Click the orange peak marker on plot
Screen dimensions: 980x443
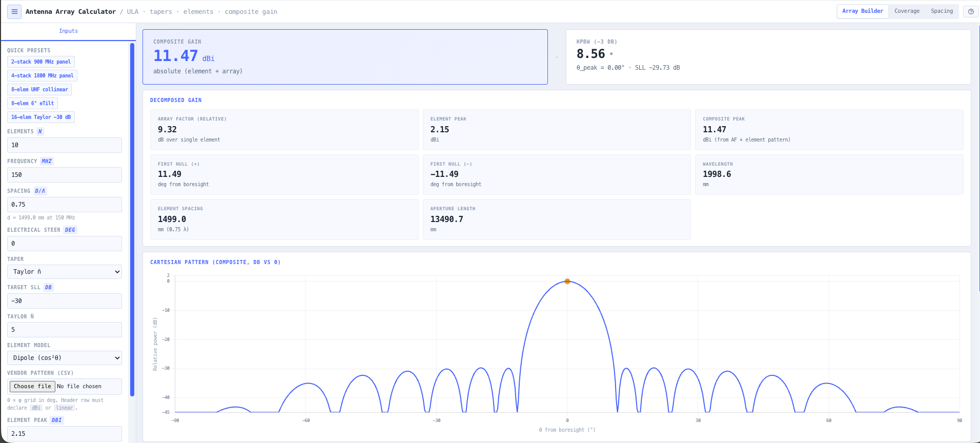pyautogui.click(x=567, y=281)
